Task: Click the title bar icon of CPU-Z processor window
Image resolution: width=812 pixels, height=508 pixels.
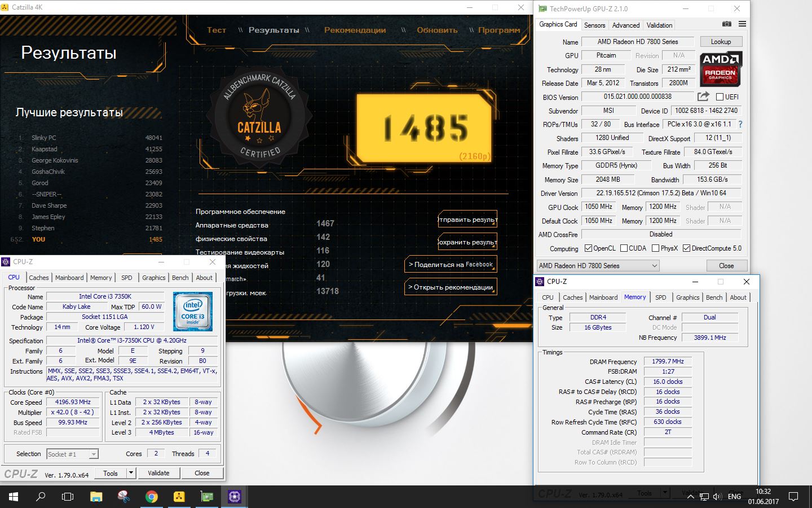Action: tap(6, 262)
